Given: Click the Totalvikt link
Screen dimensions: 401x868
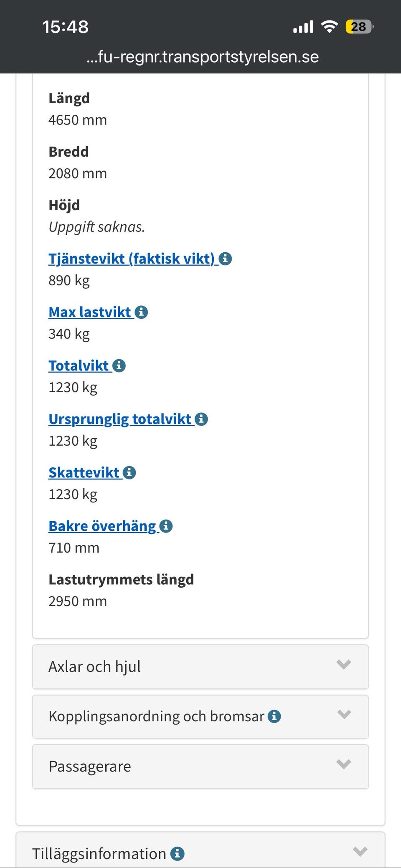Looking at the screenshot, I should click(79, 366).
